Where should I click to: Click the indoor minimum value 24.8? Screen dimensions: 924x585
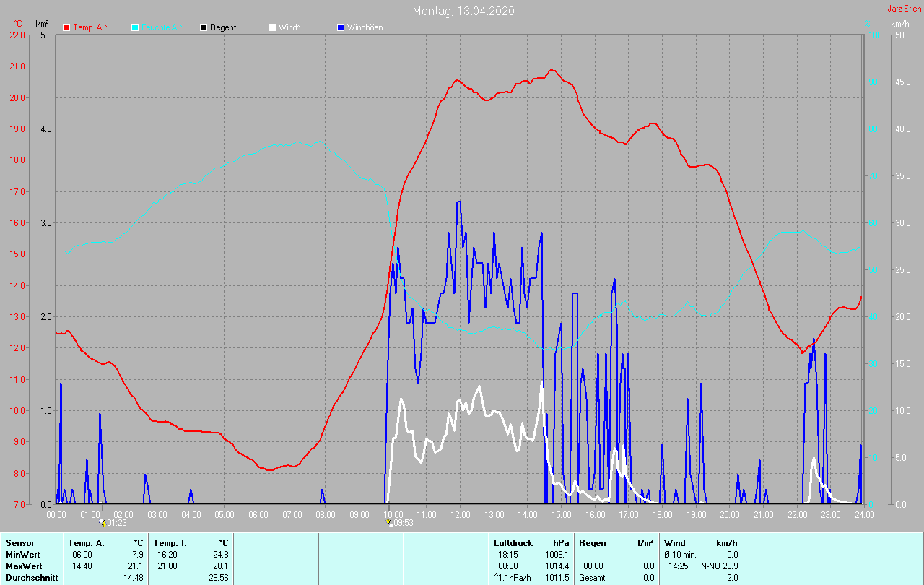[x=220, y=554]
